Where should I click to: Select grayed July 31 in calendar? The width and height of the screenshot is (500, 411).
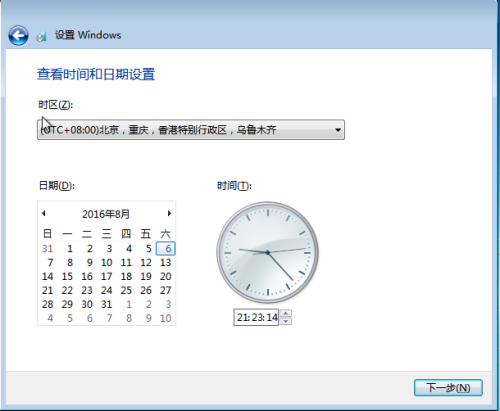coord(47,249)
